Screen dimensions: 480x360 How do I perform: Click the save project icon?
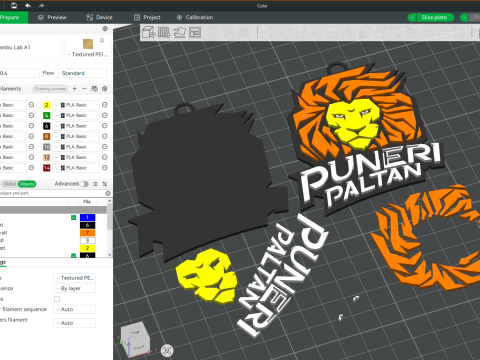pos(14,5)
